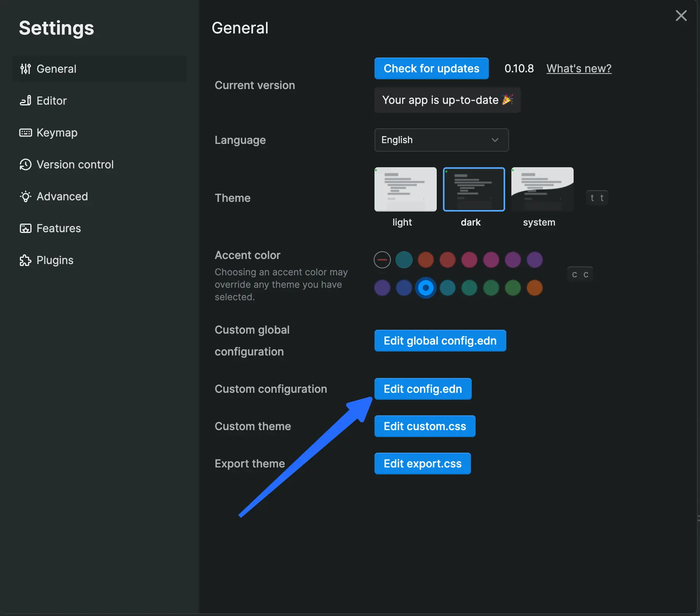Click the General sliders icon in sidebar
The image size is (700, 616).
tap(26, 69)
